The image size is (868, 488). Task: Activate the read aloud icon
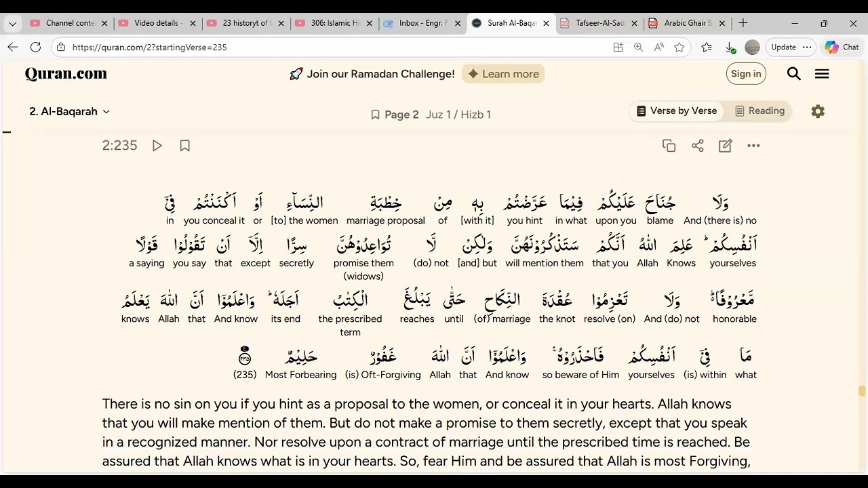[x=658, y=47]
